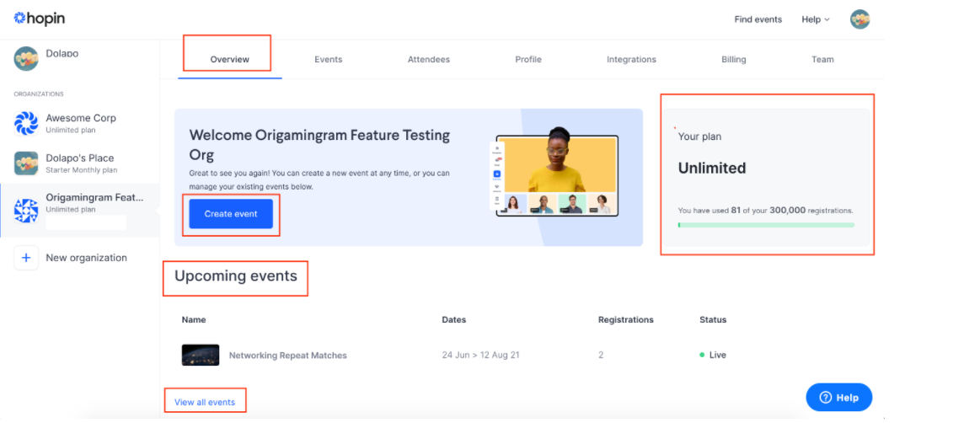Open the user avatar in top-right corner
This screenshot has height=423, width=980.
point(860,19)
